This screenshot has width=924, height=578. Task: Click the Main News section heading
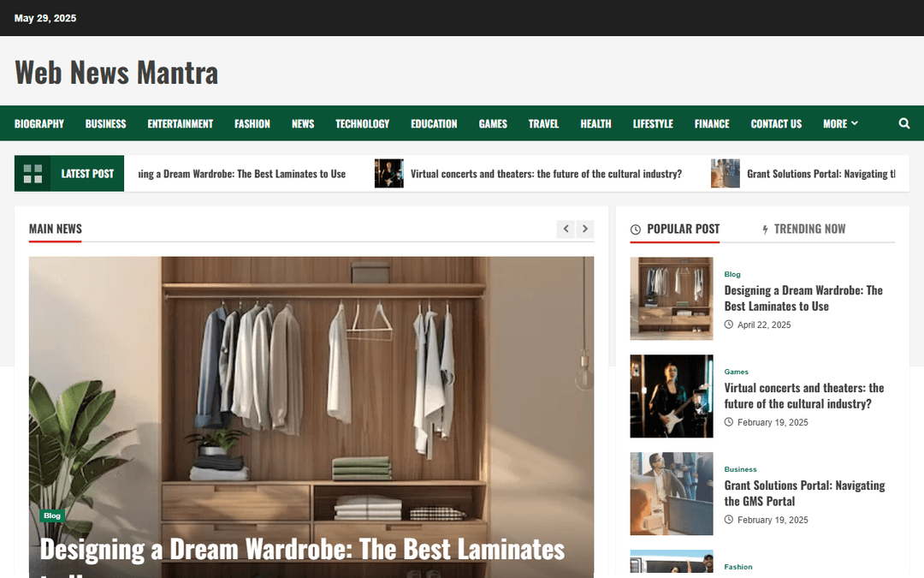[56, 229]
